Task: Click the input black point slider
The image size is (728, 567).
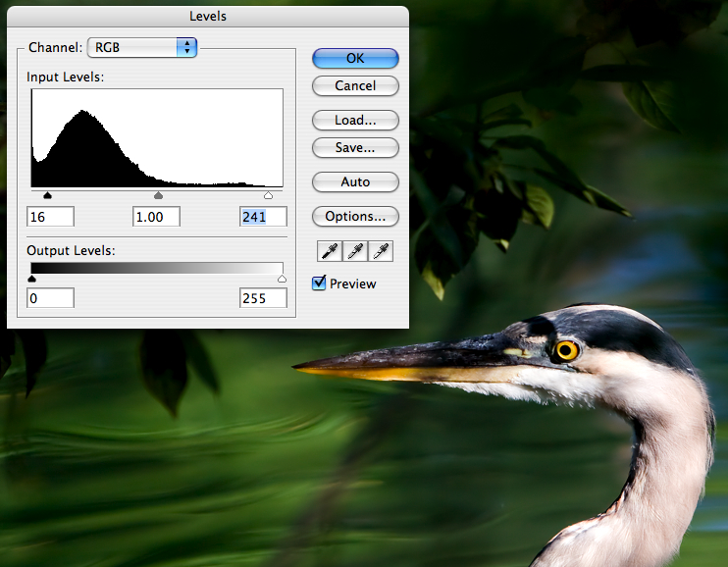Action: tap(47, 195)
